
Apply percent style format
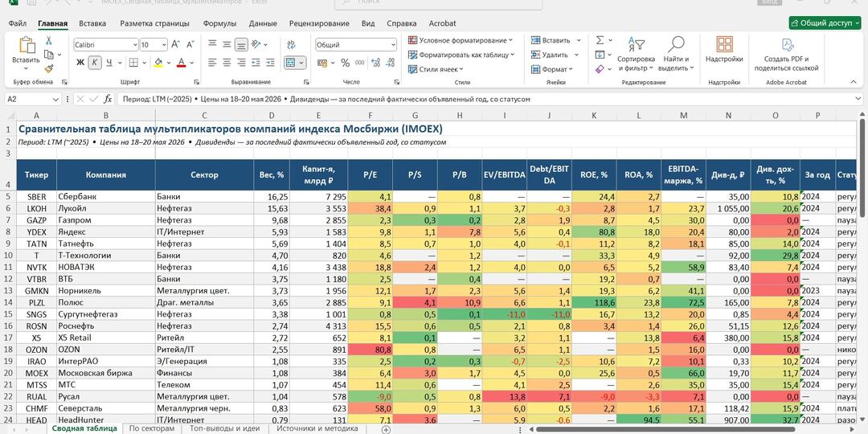click(x=345, y=63)
